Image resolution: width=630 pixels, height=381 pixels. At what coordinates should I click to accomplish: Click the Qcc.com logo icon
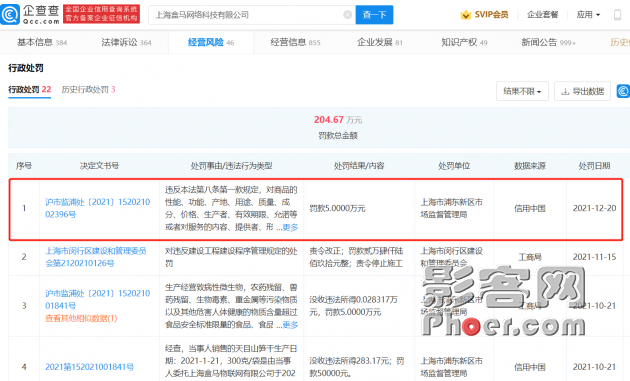[10, 14]
